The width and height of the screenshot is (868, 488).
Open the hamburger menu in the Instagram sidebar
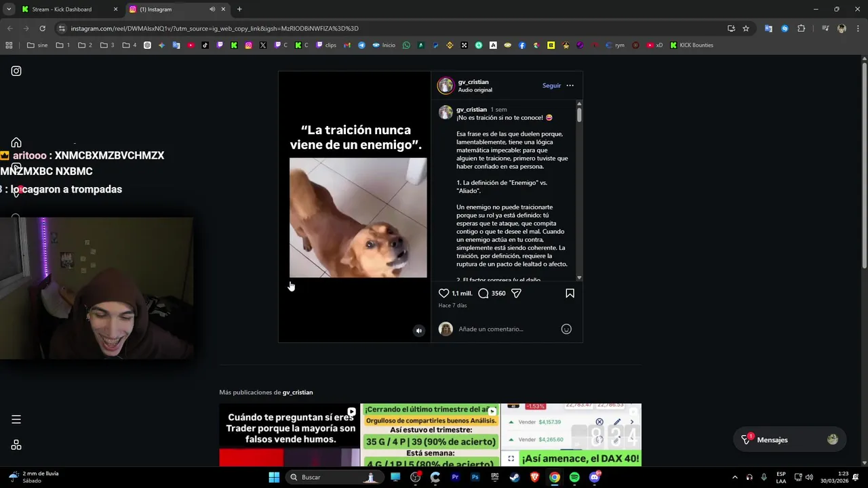(16, 420)
